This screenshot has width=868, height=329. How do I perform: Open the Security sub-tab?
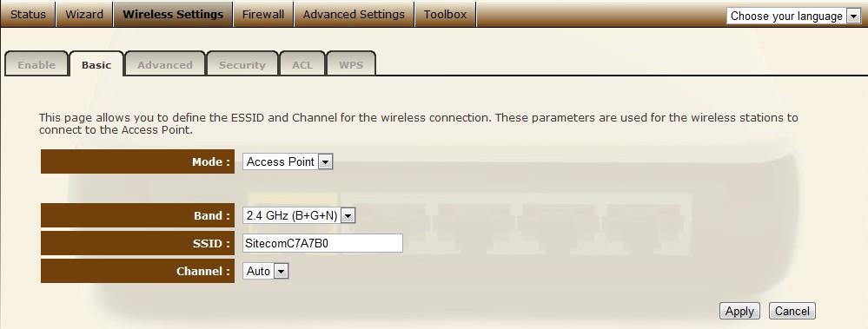(x=242, y=64)
